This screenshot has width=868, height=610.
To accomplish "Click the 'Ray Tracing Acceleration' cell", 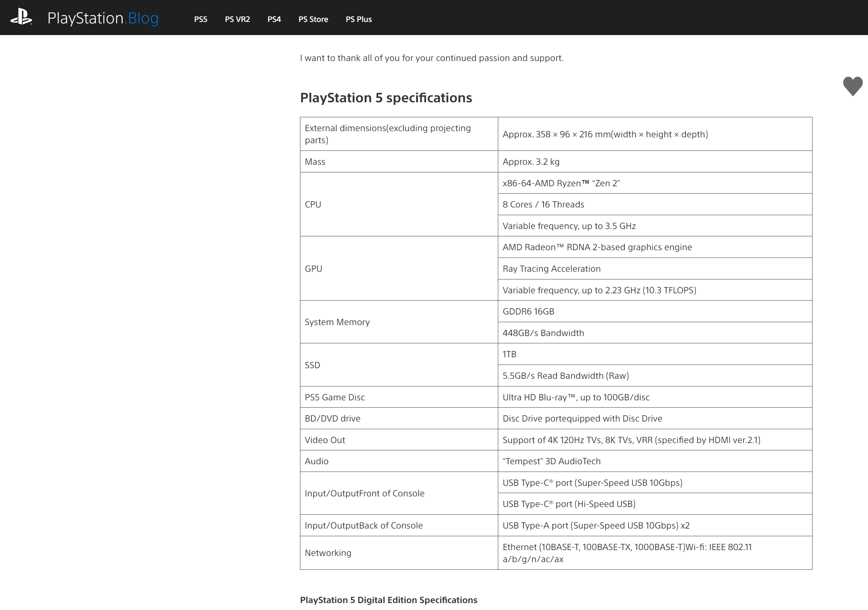I will pyautogui.click(x=655, y=269).
